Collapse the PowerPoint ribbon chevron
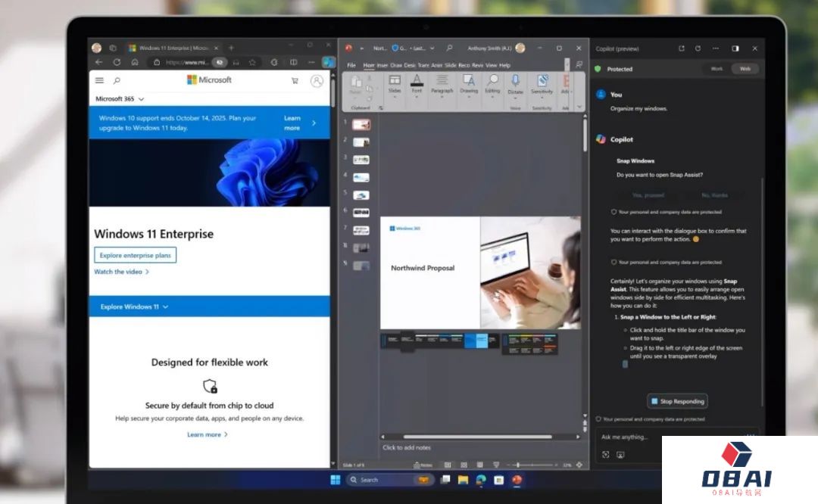Screen dimensions: 818x504 pyautogui.click(x=579, y=107)
